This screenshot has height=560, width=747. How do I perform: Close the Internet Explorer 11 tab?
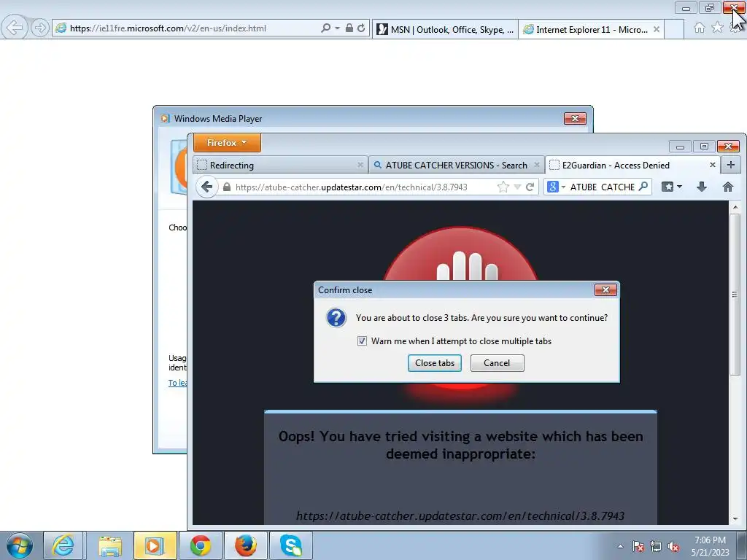657,29
